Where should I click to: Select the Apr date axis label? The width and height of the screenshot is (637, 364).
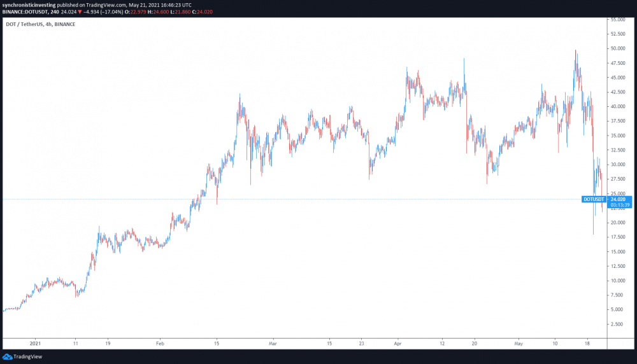(x=397, y=343)
